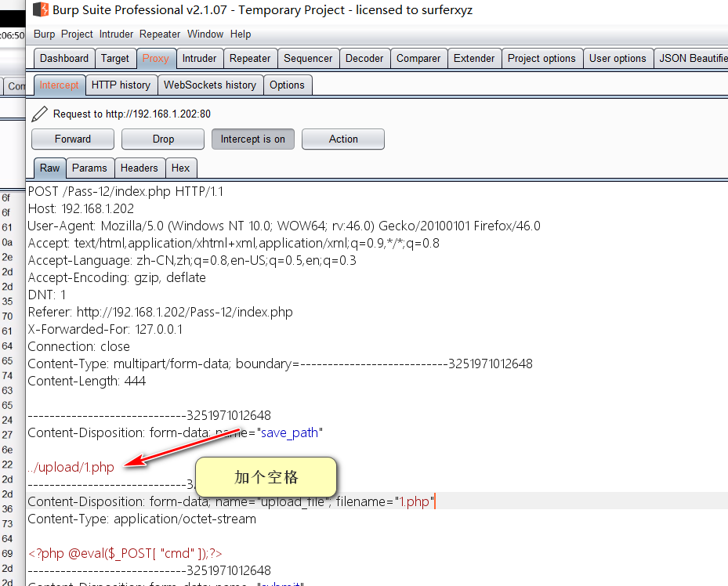
Task: Open the Sequencer tab
Action: pyautogui.click(x=308, y=59)
